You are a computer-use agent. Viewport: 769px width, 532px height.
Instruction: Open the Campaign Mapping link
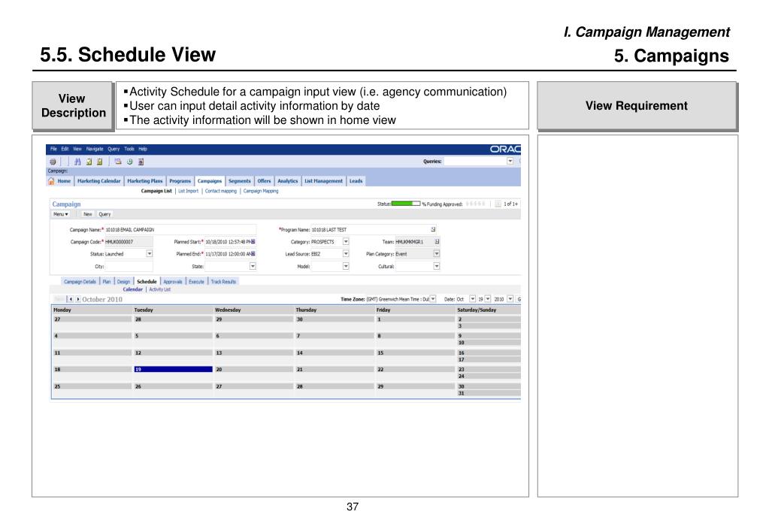click(x=261, y=191)
